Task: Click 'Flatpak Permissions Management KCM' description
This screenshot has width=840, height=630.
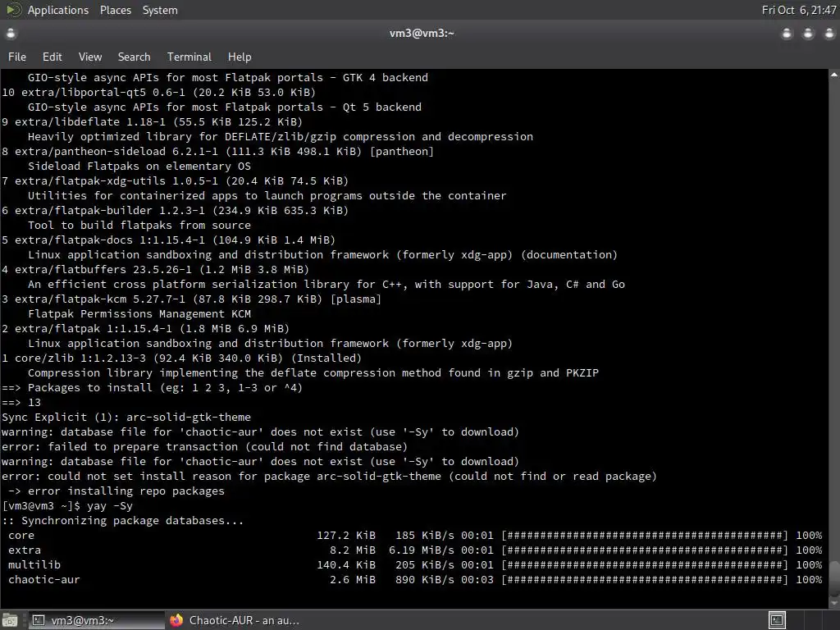Action: 139,313
